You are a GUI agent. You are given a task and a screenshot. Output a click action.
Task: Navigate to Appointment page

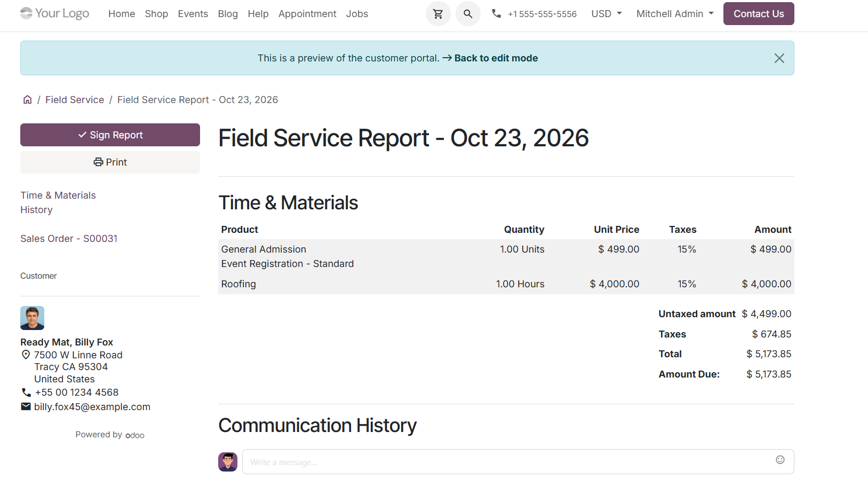click(x=307, y=14)
